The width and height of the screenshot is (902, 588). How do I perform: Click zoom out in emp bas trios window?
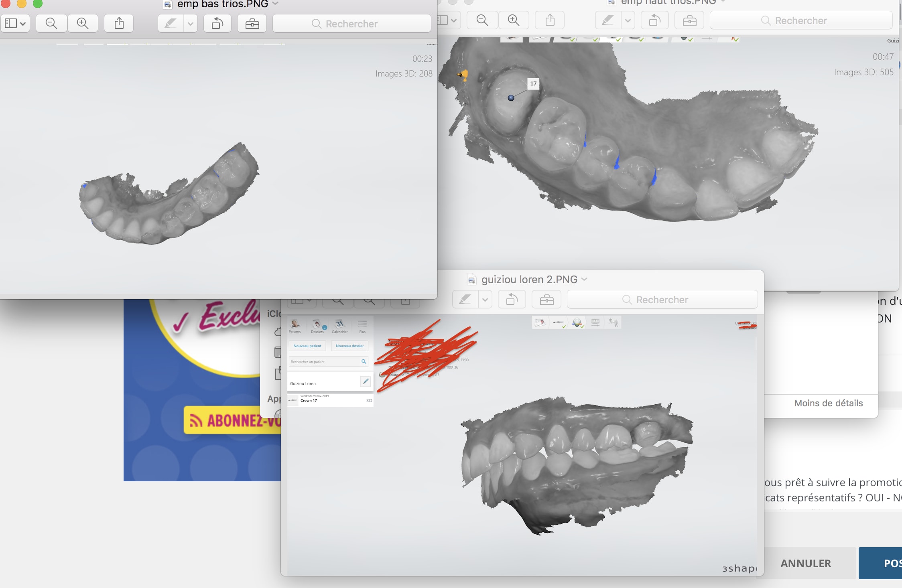point(51,23)
